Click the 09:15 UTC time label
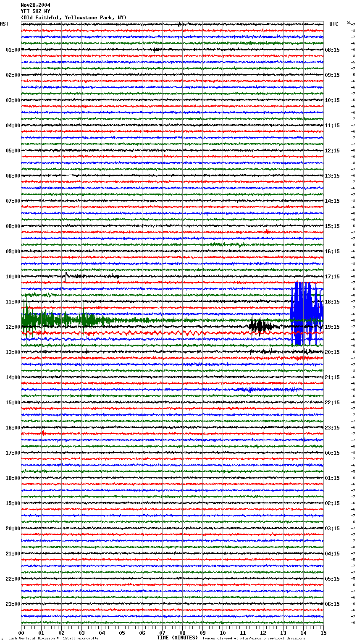The image size is (357, 644). point(332,75)
